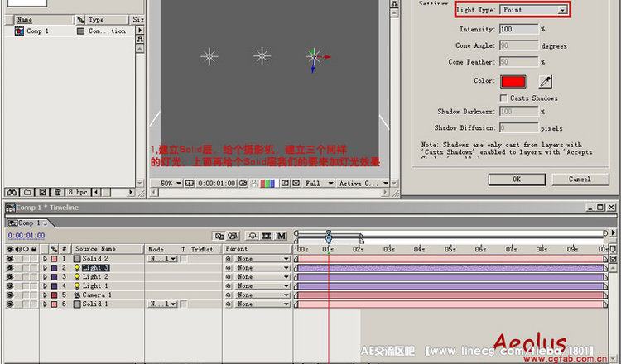Screen dimensions: 621x364
Task: Click the fourth switch-button icon left of the M button
Action: coord(266,237)
